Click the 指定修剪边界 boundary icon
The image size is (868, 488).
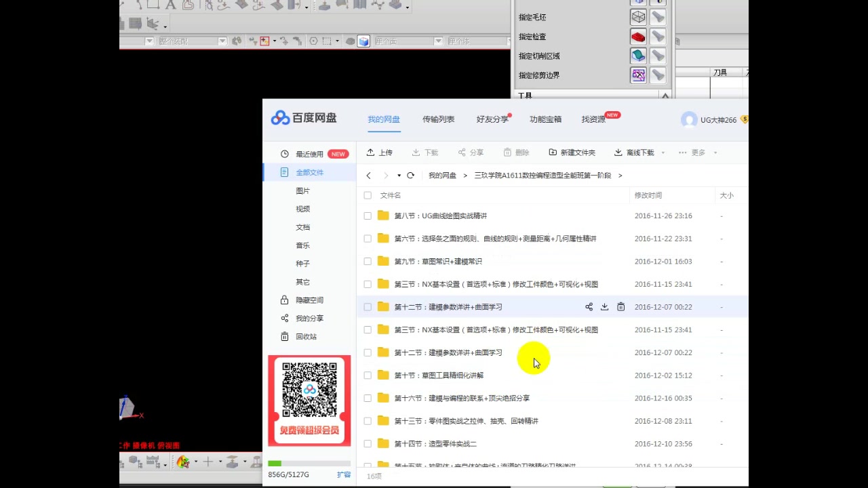637,75
